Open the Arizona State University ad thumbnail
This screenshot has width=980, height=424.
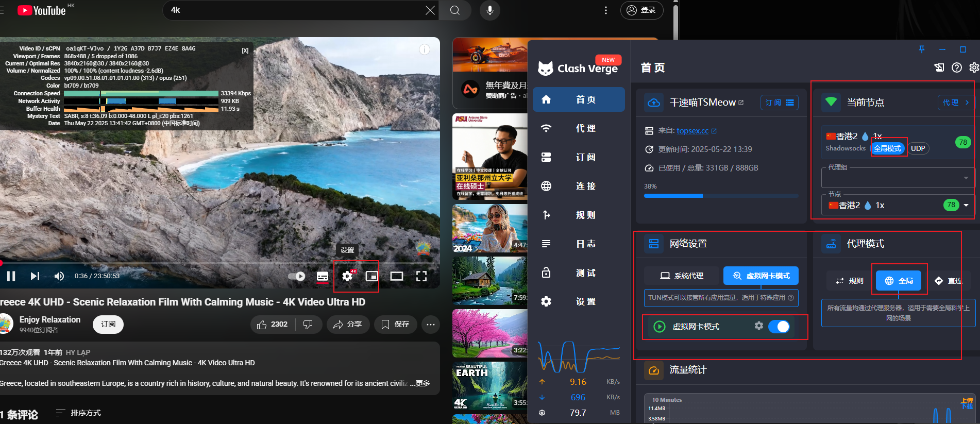[x=490, y=156]
